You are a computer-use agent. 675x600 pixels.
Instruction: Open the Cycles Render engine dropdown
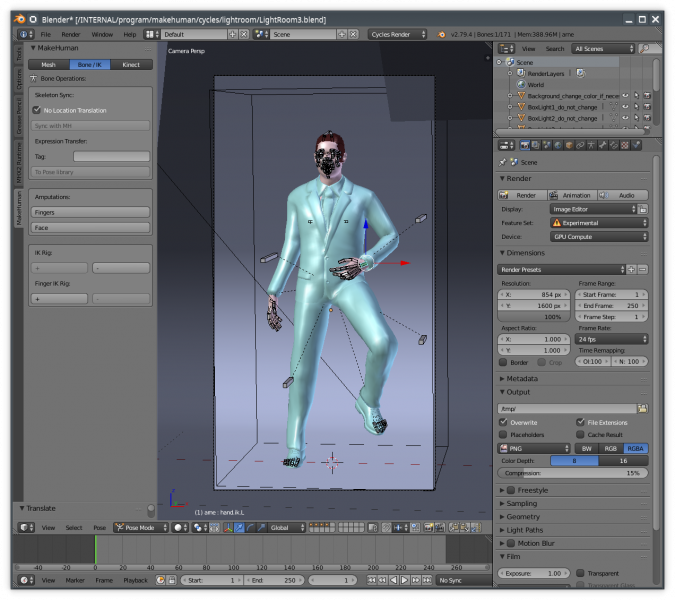pyautogui.click(x=396, y=34)
